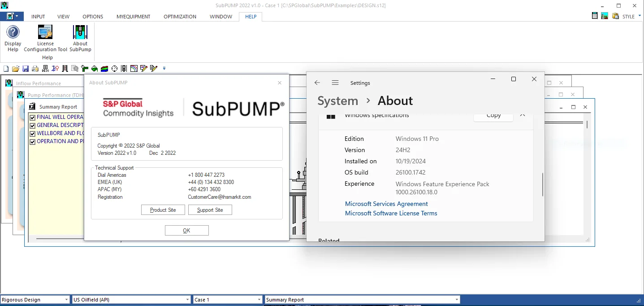Click the Pump Performance (TDH) window title
This screenshot has width=644, height=306.
point(56,95)
